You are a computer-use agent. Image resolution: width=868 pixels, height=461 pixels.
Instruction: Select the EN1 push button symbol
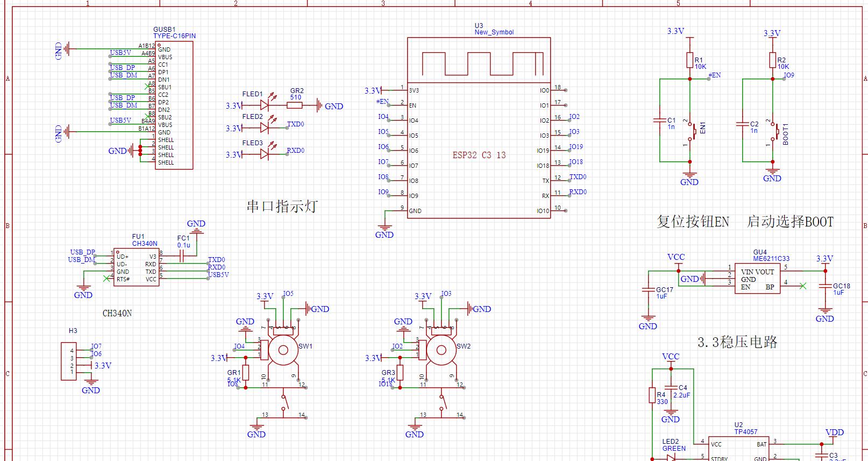point(692,131)
